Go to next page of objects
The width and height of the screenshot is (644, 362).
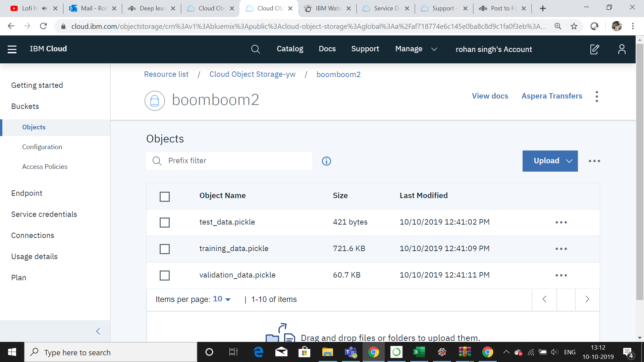587,299
